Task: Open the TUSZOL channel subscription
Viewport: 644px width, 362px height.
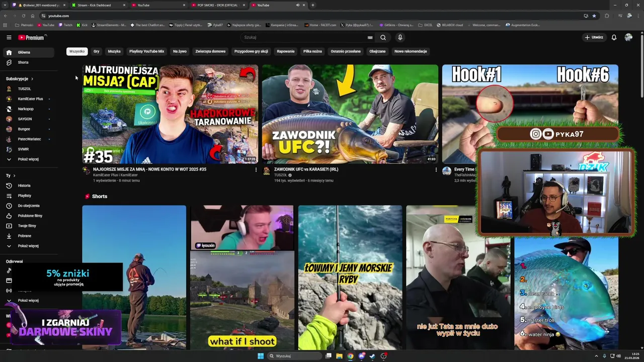Action: coord(29,89)
